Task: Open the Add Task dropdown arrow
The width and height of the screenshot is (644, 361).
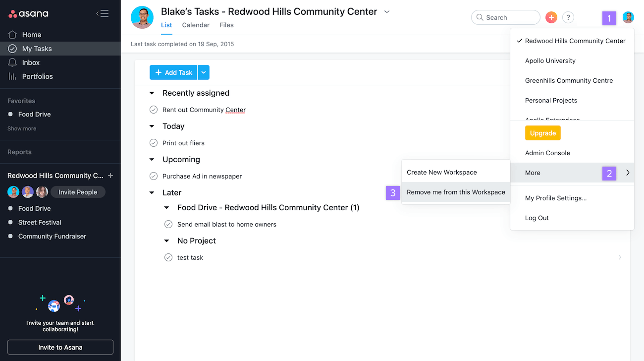Action: point(204,72)
